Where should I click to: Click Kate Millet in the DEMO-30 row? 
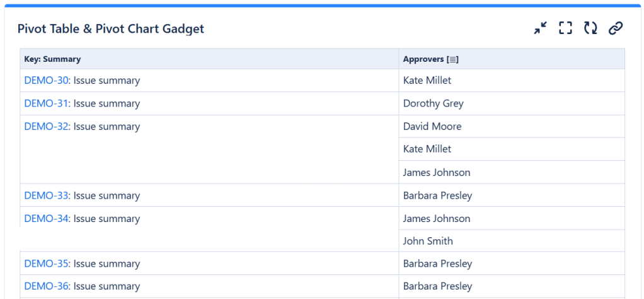click(427, 81)
